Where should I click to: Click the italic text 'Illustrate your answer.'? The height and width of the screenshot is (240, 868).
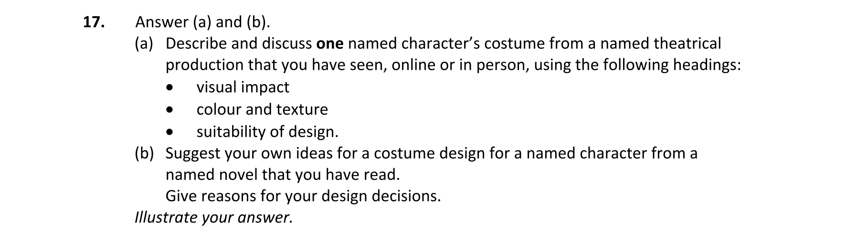pyautogui.click(x=213, y=218)
